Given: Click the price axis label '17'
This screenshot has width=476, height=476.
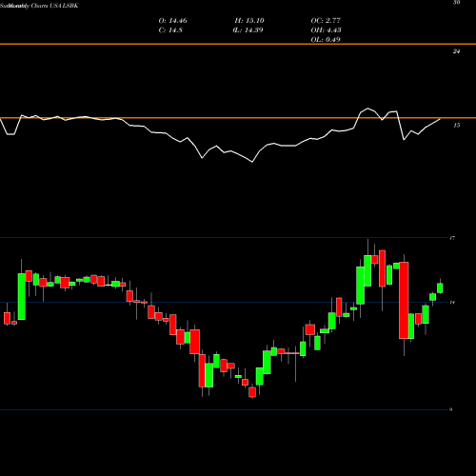Looking at the screenshot, I should point(452,238).
